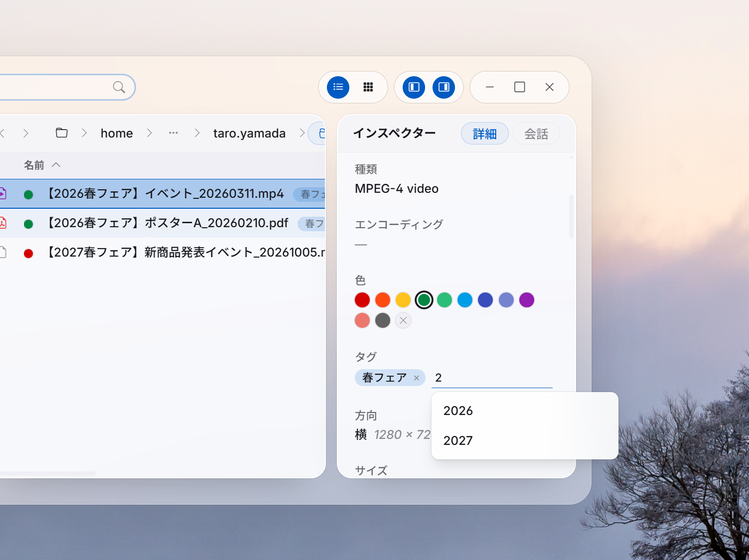The height and width of the screenshot is (560, 749).
Task: Open the taro.yamada breadcrumb
Action: [249, 134]
